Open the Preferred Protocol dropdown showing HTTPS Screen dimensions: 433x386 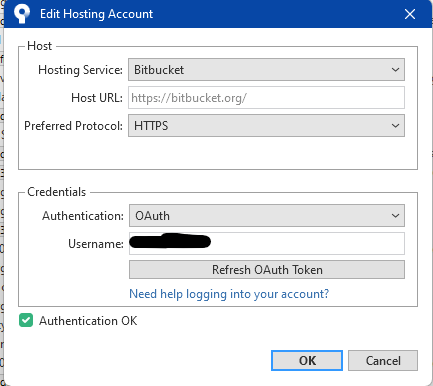pyautogui.click(x=266, y=126)
